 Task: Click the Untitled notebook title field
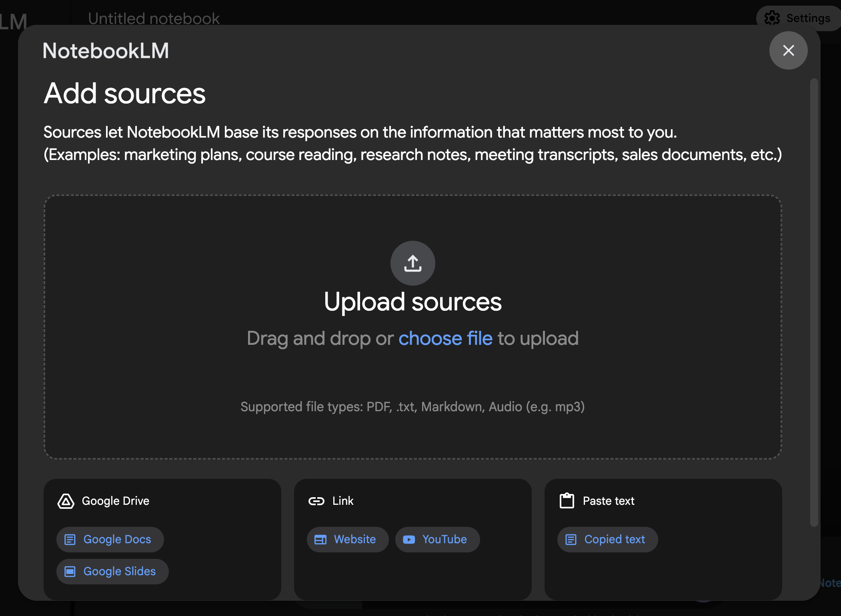(154, 18)
